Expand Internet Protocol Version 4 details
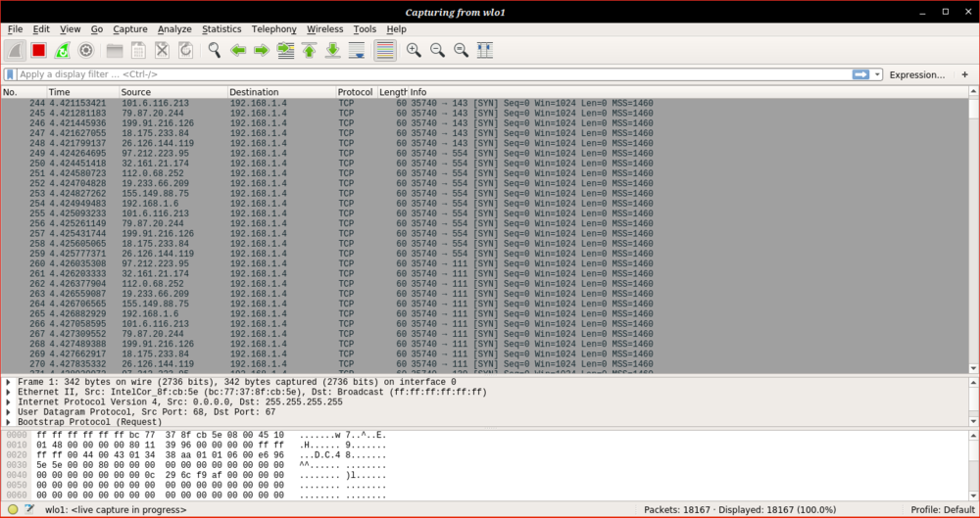Image resolution: width=980 pixels, height=518 pixels. pos(9,401)
